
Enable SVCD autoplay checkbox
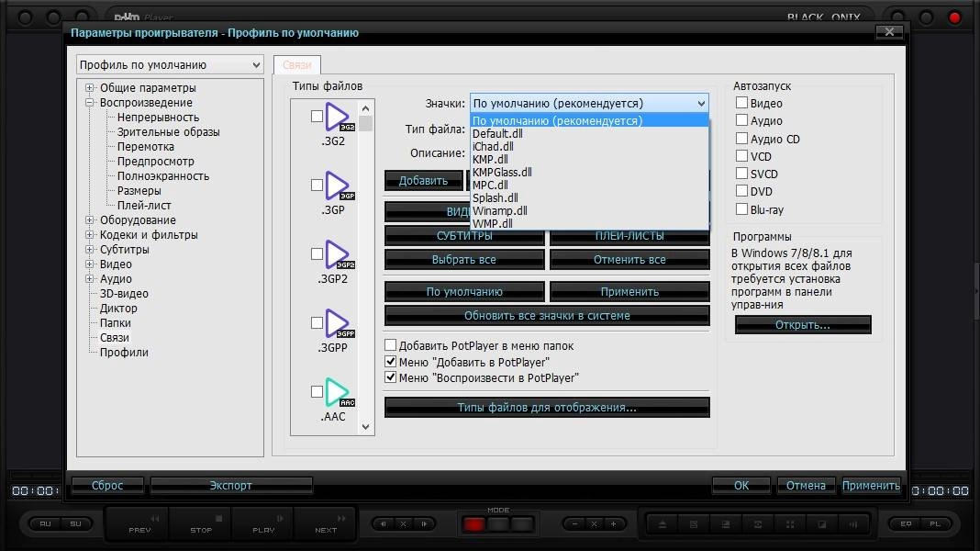(741, 174)
